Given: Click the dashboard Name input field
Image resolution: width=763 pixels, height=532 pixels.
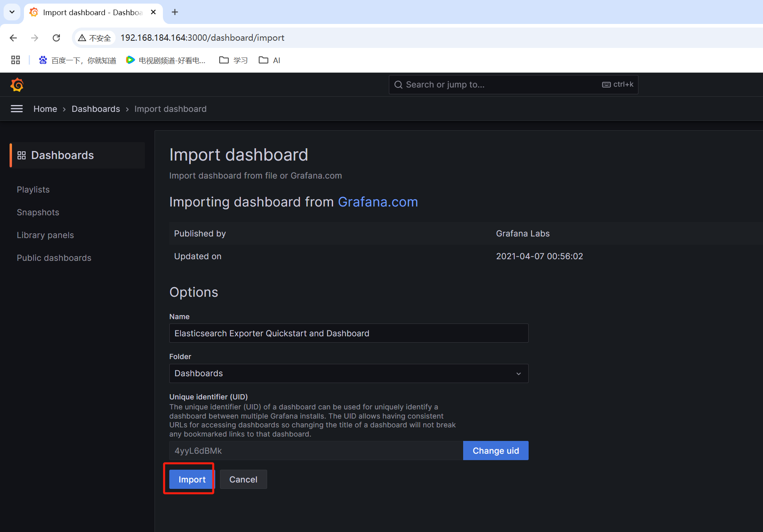Looking at the screenshot, I should tap(349, 333).
